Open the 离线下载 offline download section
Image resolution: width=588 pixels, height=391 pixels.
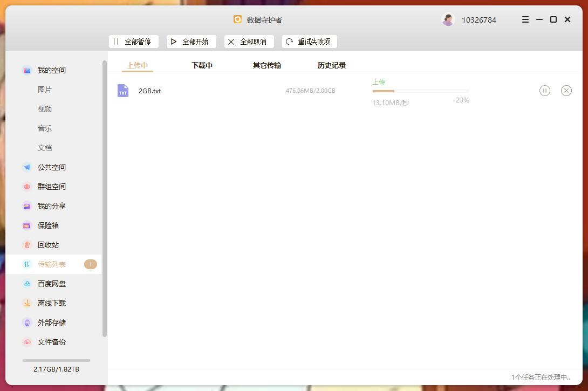pos(51,303)
